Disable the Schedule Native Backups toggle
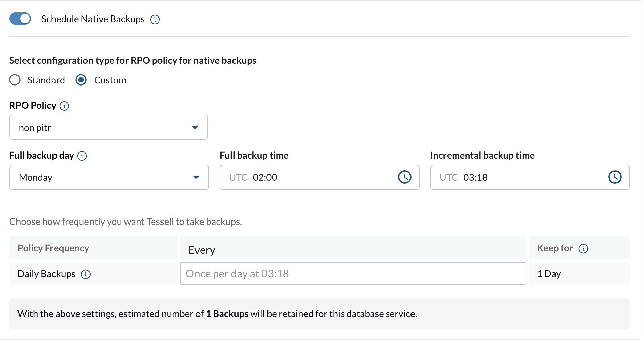 point(20,19)
